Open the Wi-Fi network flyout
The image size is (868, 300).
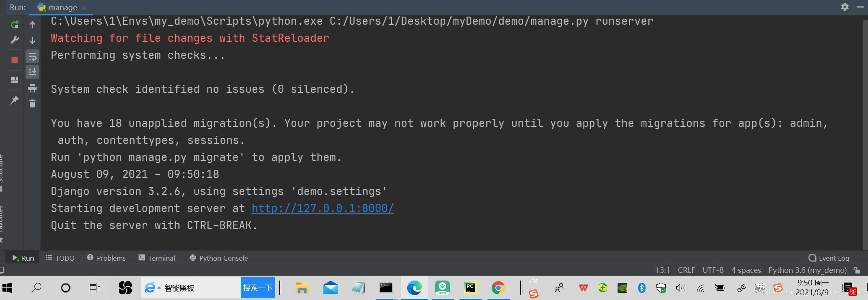coord(701,289)
